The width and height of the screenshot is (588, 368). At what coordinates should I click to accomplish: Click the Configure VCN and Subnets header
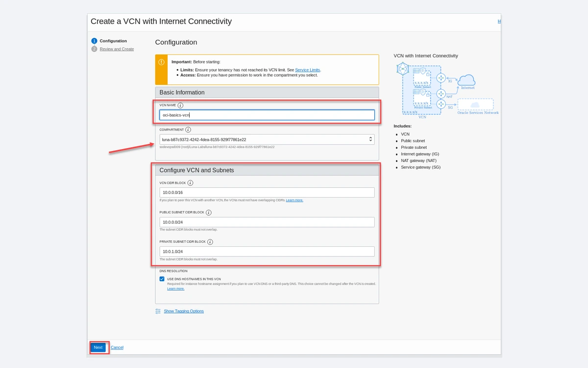coord(267,170)
